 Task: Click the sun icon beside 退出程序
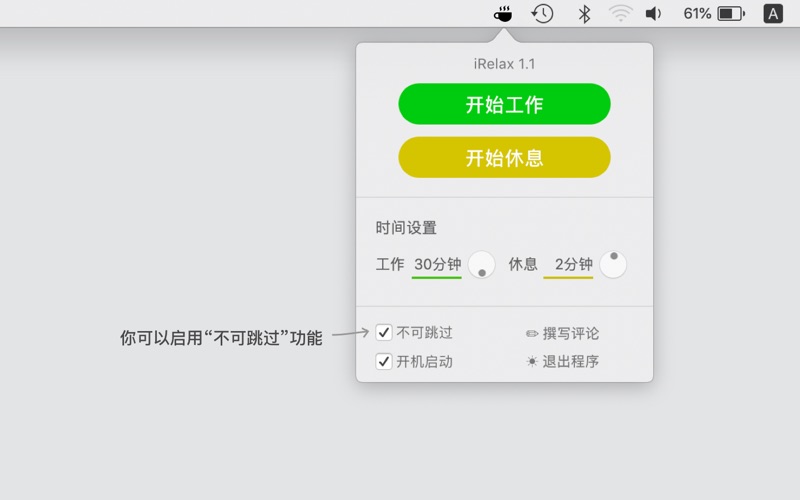pos(532,362)
